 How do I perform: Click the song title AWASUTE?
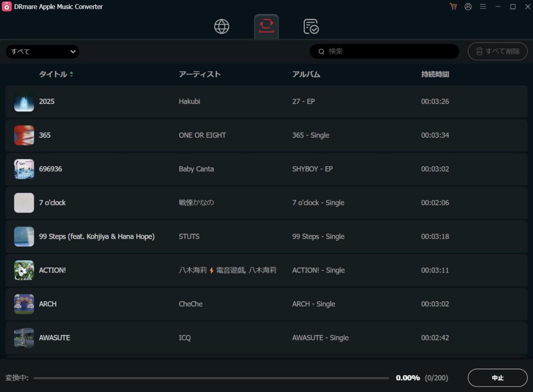pos(54,338)
